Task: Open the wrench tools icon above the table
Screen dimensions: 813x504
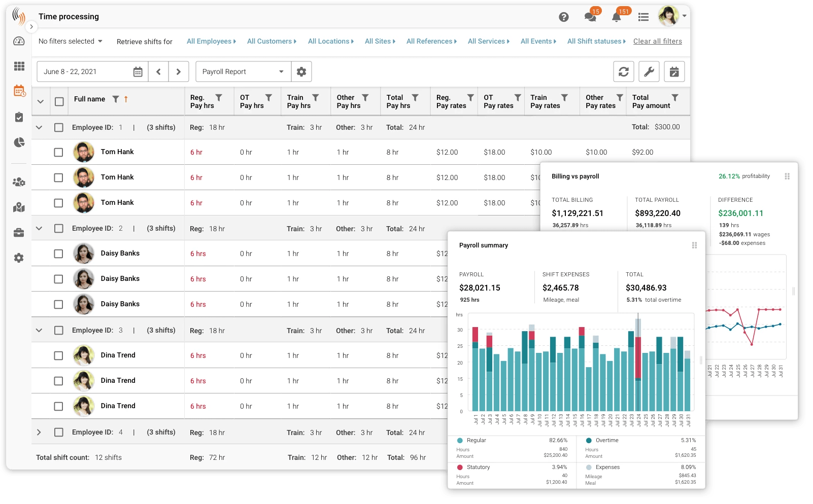Action: [x=649, y=71]
